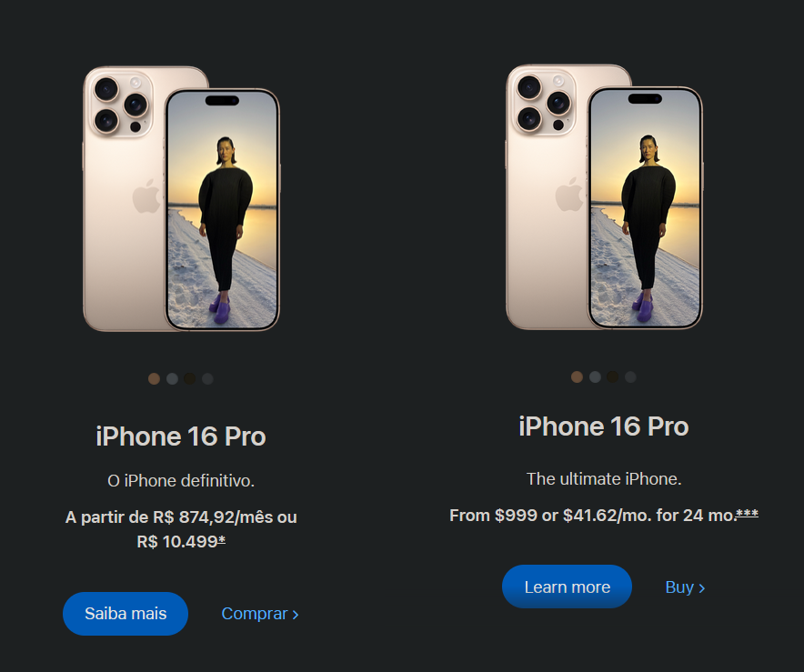Open the triple-asterisk footnote after 24 mo.

(747, 513)
